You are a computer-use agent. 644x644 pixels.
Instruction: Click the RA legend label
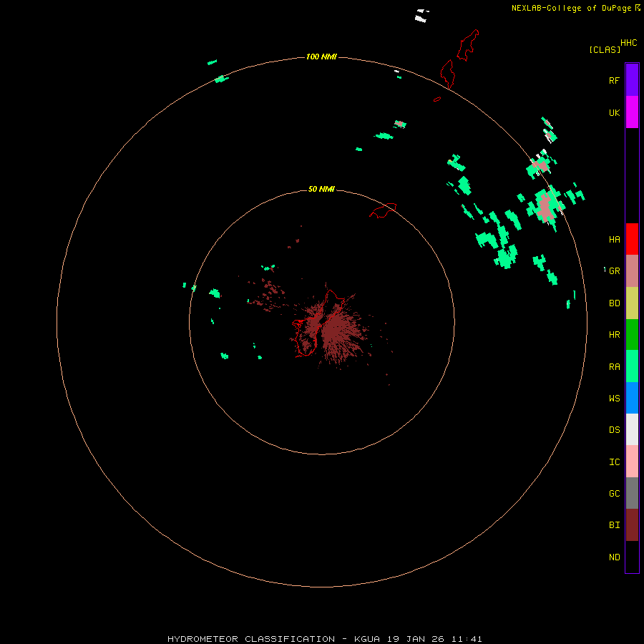[x=614, y=367]
